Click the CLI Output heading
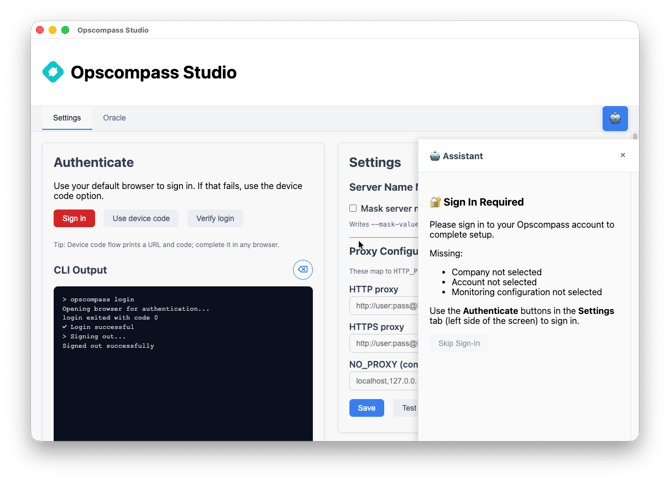Viewport: 670px width, 482px height. [80, 270]
